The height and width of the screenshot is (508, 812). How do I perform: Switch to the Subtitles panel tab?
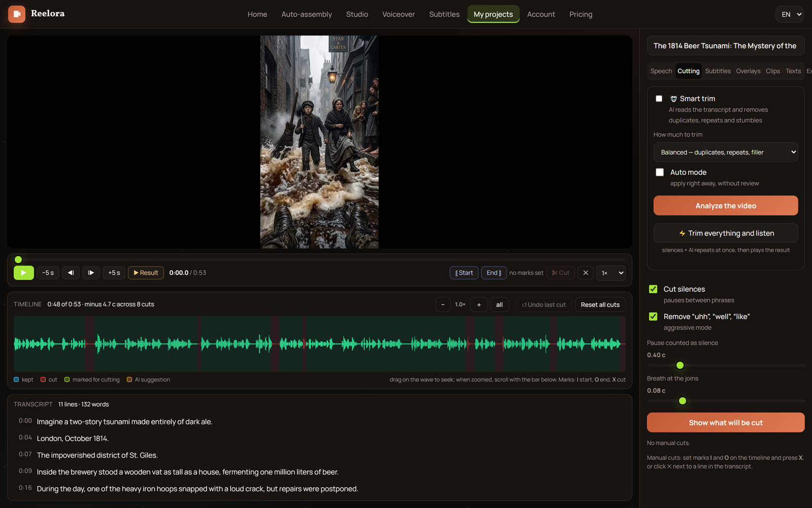tap(718, 71)
